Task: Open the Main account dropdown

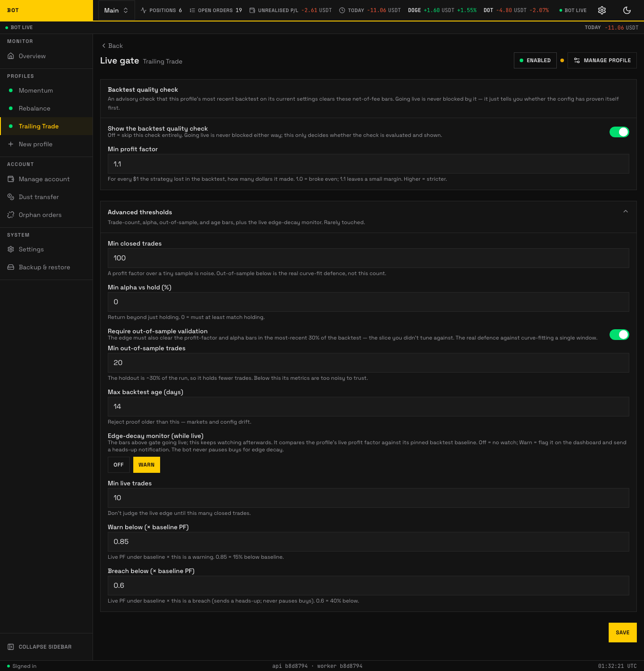Action: point(116,10)
